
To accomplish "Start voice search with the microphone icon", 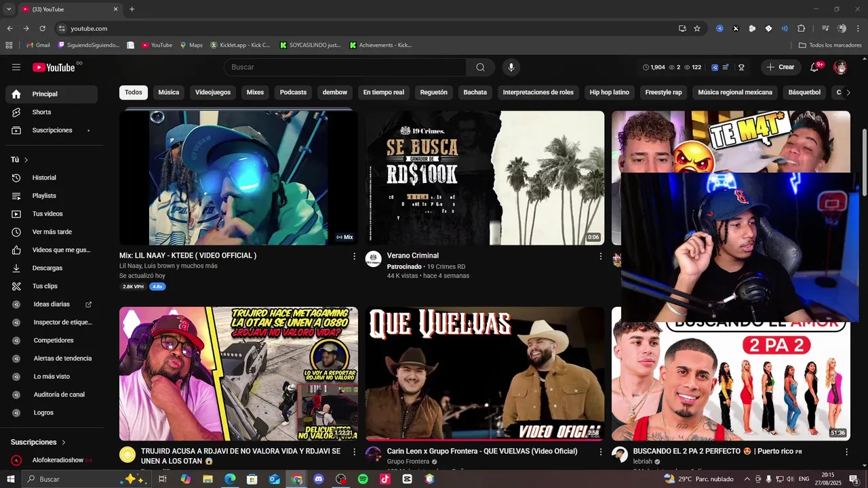I will 511,67.
